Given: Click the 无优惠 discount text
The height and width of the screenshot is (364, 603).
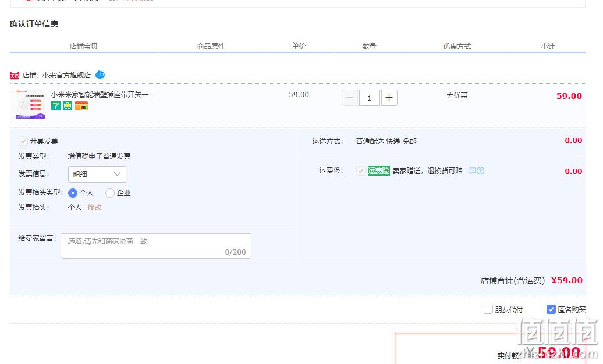Looking at the screenshot, I should 457,95.
